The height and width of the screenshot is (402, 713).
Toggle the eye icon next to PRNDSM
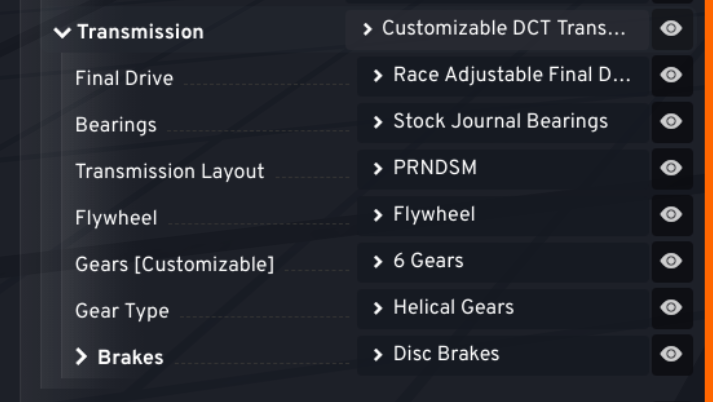(x=672, y=168)
